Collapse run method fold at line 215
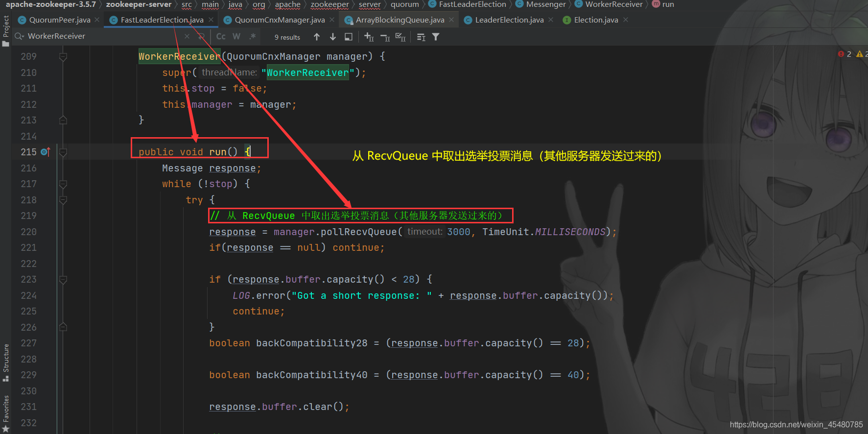868x434 pixels. pos(63,152)
